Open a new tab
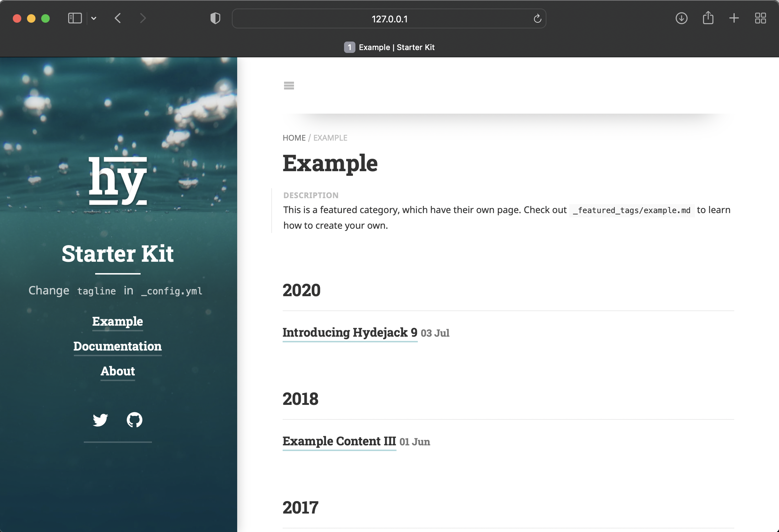 coord(734,18)
